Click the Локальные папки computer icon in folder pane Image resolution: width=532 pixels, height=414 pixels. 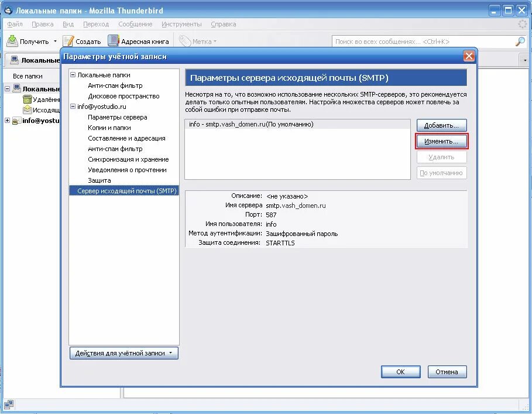point(16,88)
